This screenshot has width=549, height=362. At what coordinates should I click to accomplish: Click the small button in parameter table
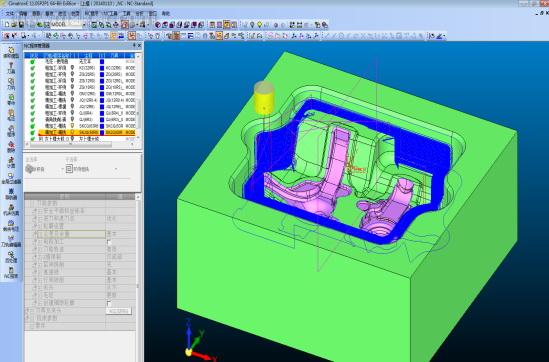point(119,311)
